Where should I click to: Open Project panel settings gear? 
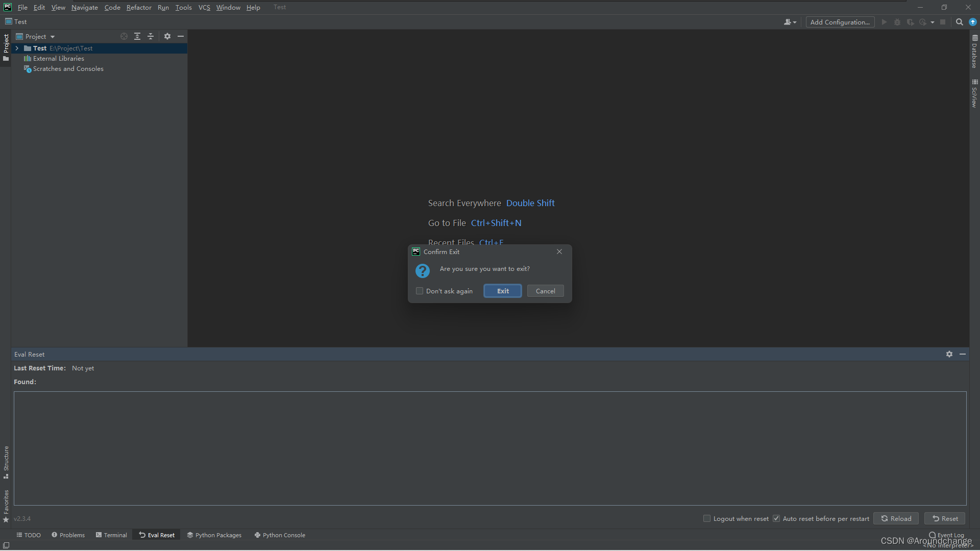(167, 36)
